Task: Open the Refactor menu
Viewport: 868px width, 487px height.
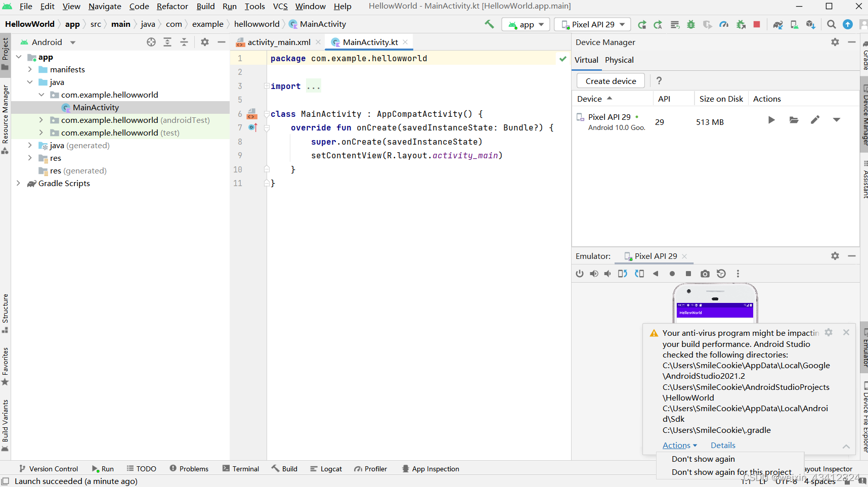Action: pos(172,6)
